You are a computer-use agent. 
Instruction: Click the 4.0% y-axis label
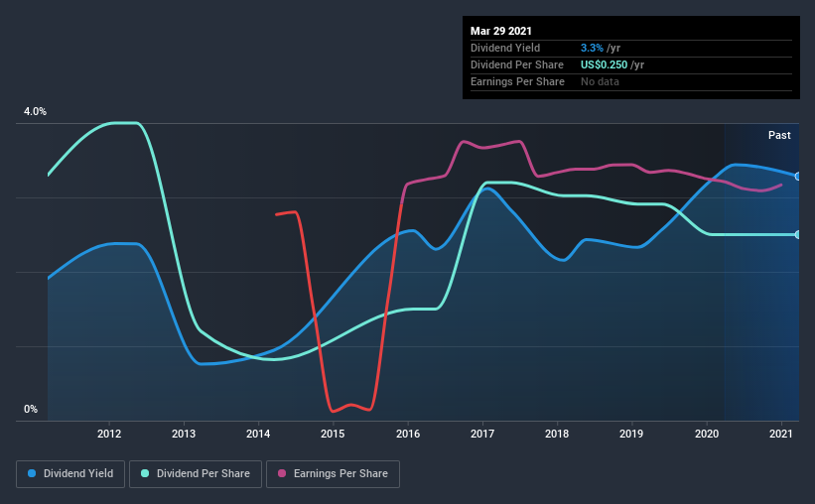click(x=35, y=111)
